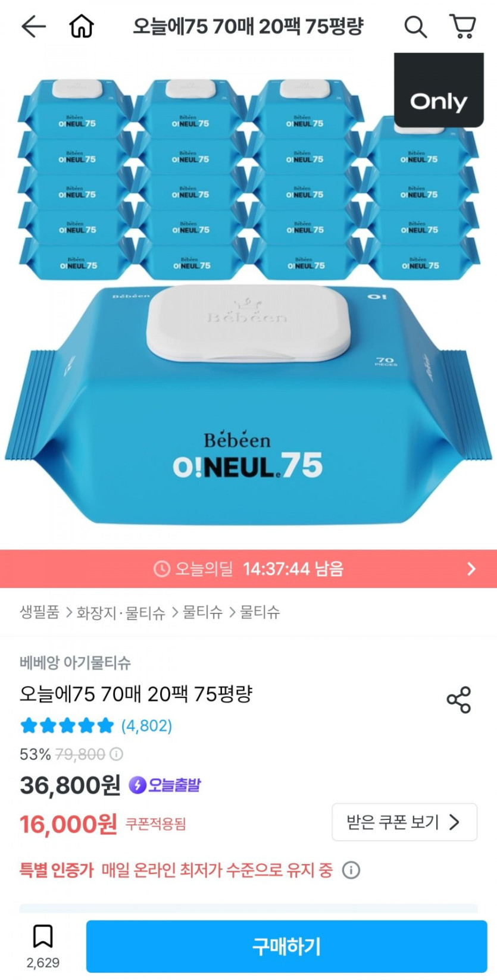
Task: Share product via share icon
Action: tap(459, 700)
